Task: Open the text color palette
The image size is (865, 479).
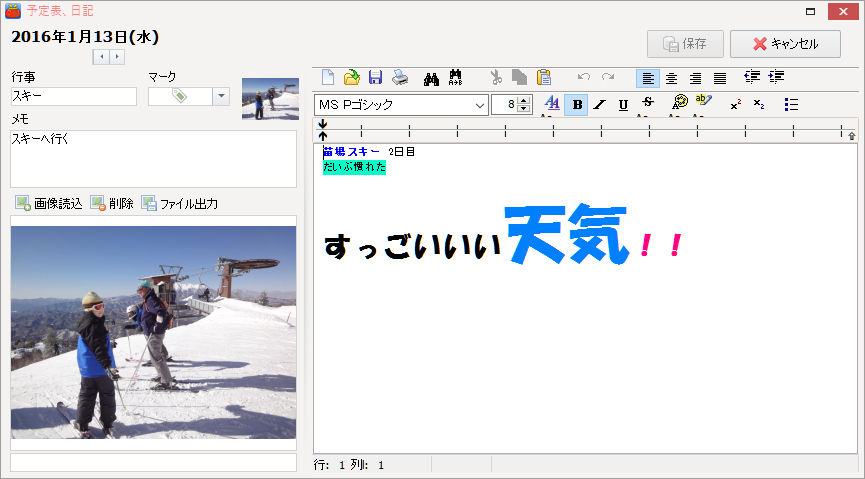Action: [679, 104]
